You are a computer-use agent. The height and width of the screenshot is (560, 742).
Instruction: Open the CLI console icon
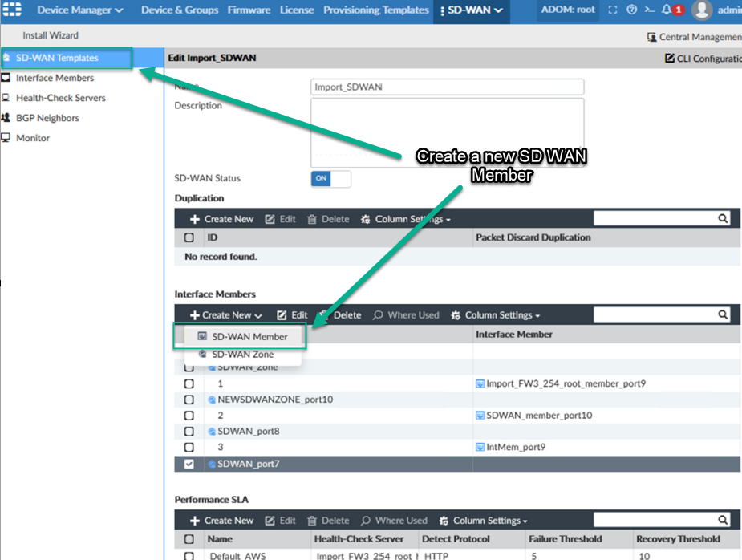coord(649,10)
